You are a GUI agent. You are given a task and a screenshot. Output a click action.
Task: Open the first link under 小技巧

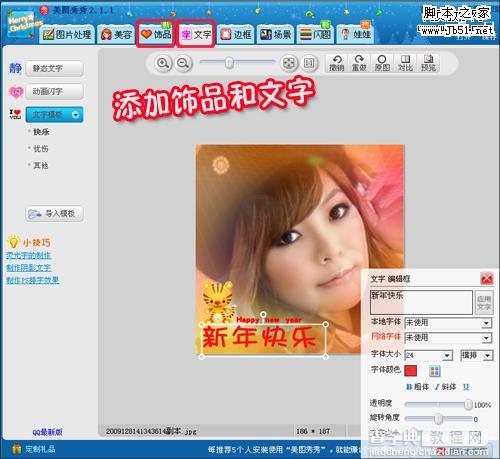coord(29,256)
